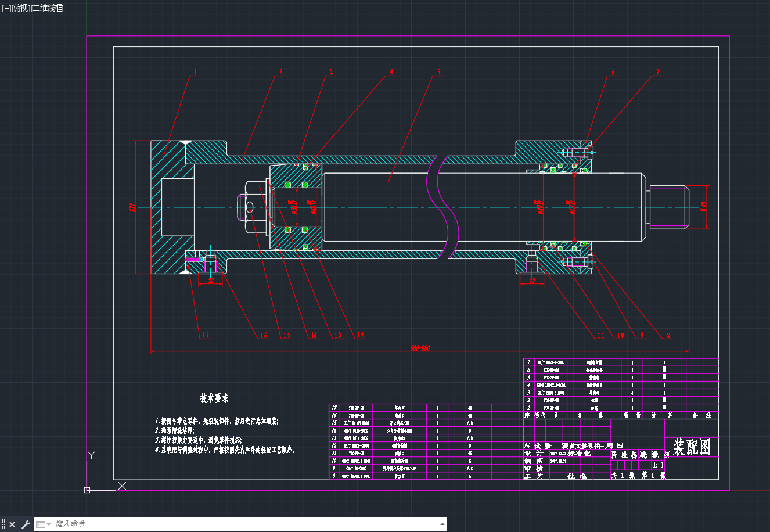
Task: Select leader callout number 12
Action: pos(361,335)
